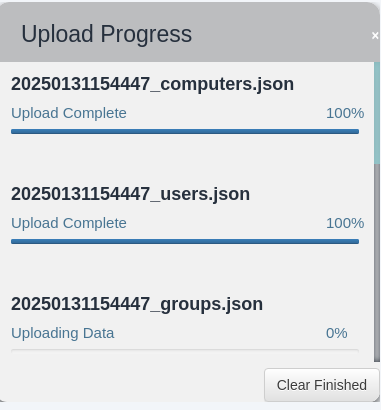Select the computers.json file name
The height and width of the screenshot is (410, 381).
[x=152, y=84]
